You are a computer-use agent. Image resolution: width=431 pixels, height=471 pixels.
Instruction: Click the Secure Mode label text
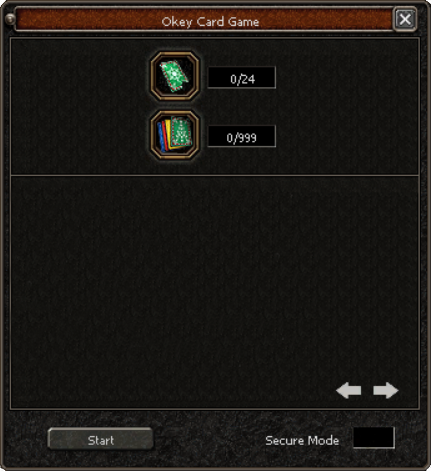(302, 440)
